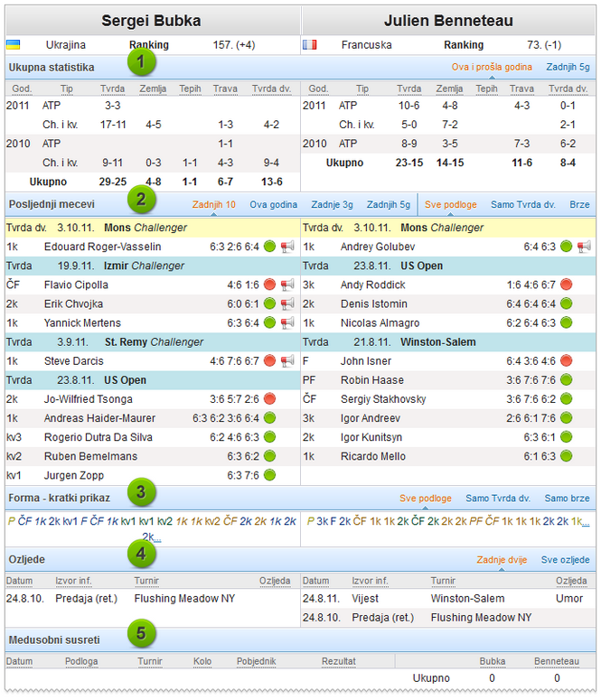Click Bubka's Mons Challenger tournament header
The height and width of the screenshot is (700, 601).
(x=153, y=228)
